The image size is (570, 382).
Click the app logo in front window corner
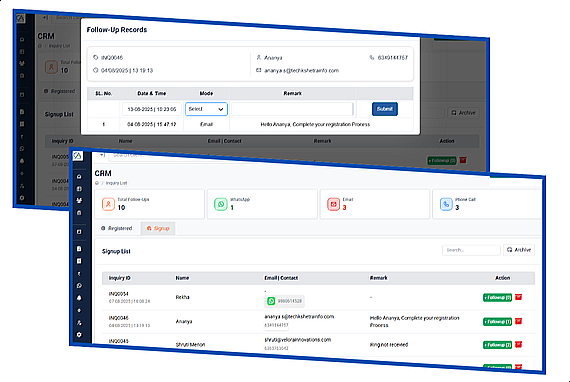point(78,156)
